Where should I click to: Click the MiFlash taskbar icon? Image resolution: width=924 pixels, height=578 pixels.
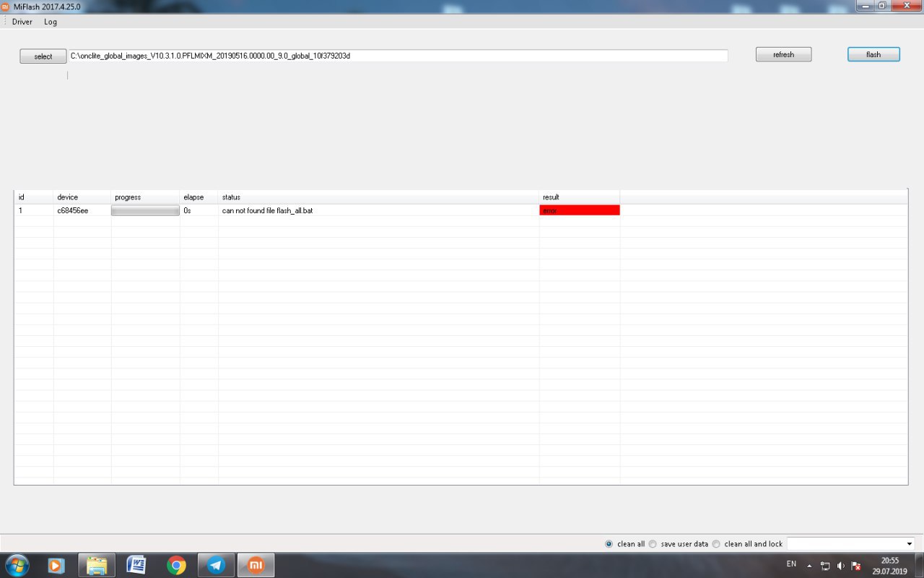[256, 565]
